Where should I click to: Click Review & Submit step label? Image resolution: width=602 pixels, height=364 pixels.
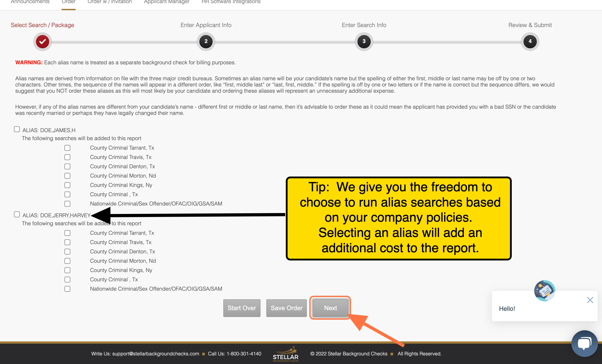(x=530, y=25)
